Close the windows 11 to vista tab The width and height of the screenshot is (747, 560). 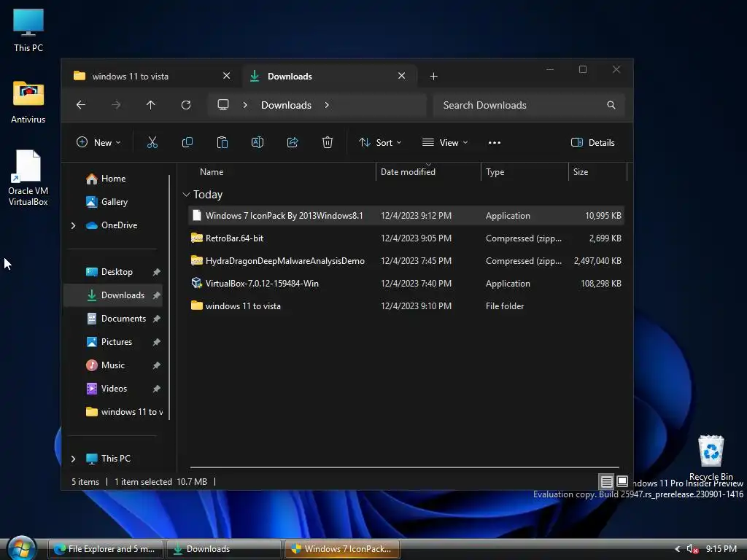click(227, 76)
